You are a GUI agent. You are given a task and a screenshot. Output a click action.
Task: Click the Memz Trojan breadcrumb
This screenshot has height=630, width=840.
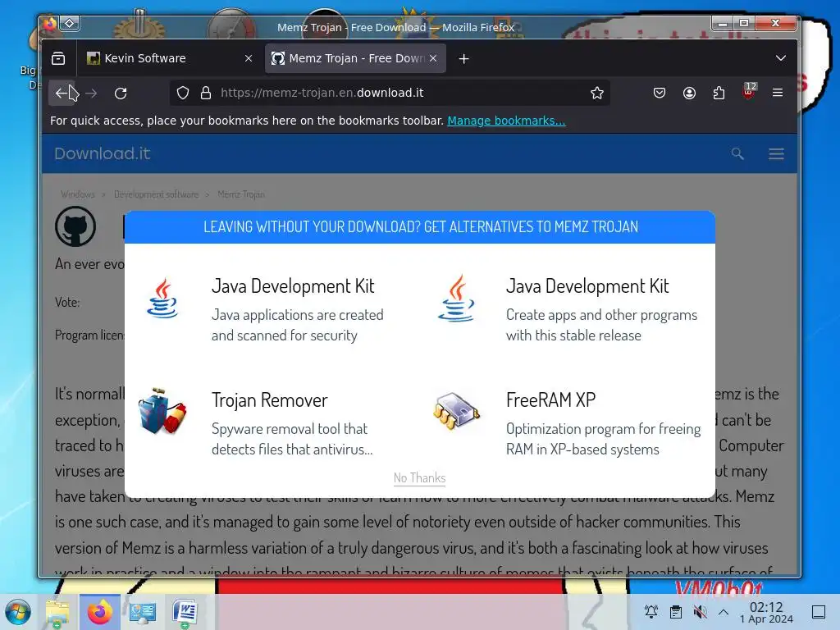click(x=241, y=194)
